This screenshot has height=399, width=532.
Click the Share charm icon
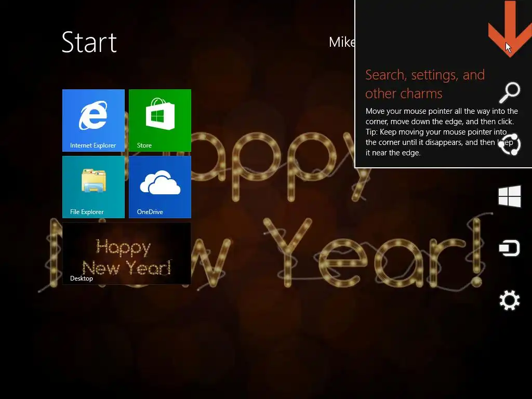pos(510,144)
